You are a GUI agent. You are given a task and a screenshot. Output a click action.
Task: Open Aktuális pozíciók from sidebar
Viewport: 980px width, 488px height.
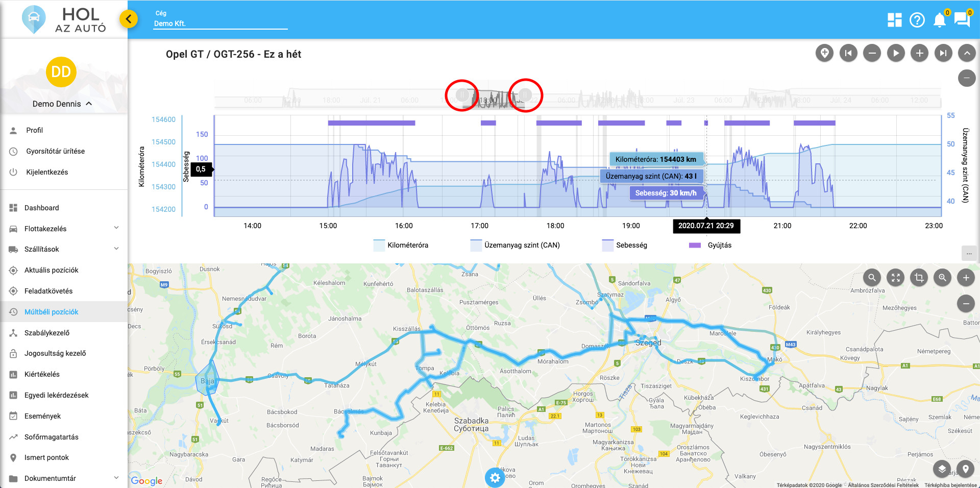[x=51, y=270]
